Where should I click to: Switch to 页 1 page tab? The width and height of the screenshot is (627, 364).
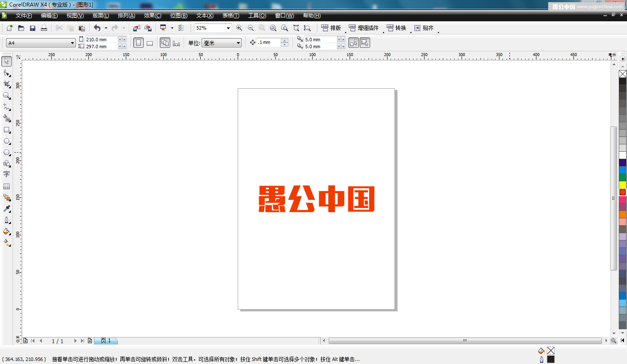click(106, 341)
